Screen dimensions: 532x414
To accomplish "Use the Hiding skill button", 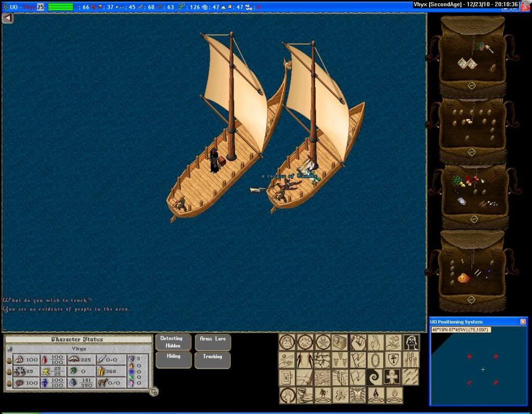I will click(173, 360).
